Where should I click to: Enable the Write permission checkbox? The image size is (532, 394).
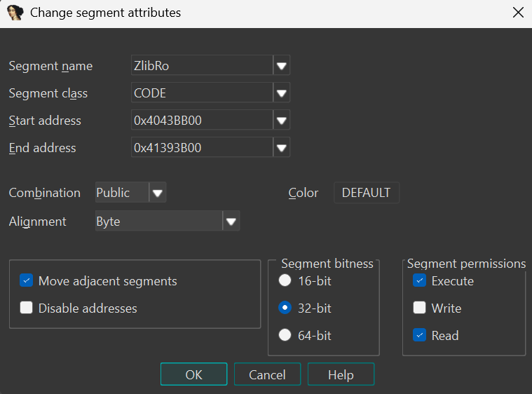coord(419,308)
